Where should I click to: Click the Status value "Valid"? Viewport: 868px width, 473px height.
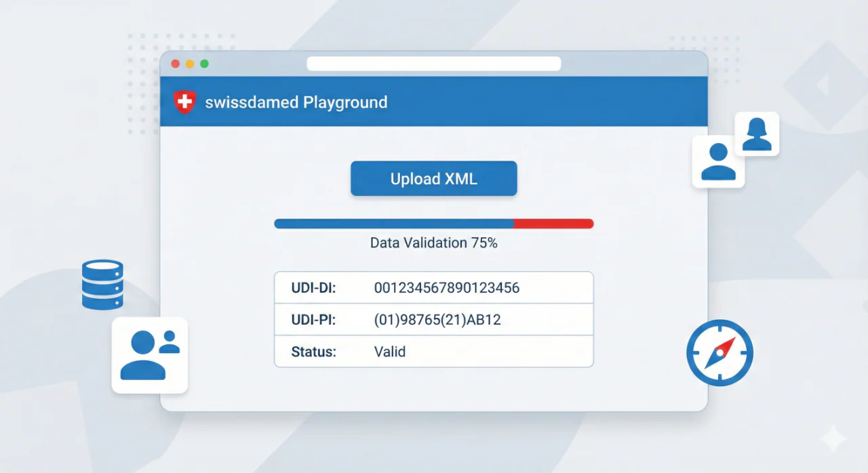tap(390, 352)
